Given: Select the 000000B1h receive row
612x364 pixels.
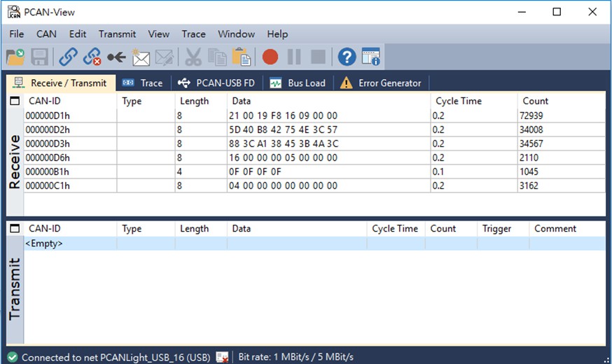Looking at the screenshot, I should (x=314, y=172).
